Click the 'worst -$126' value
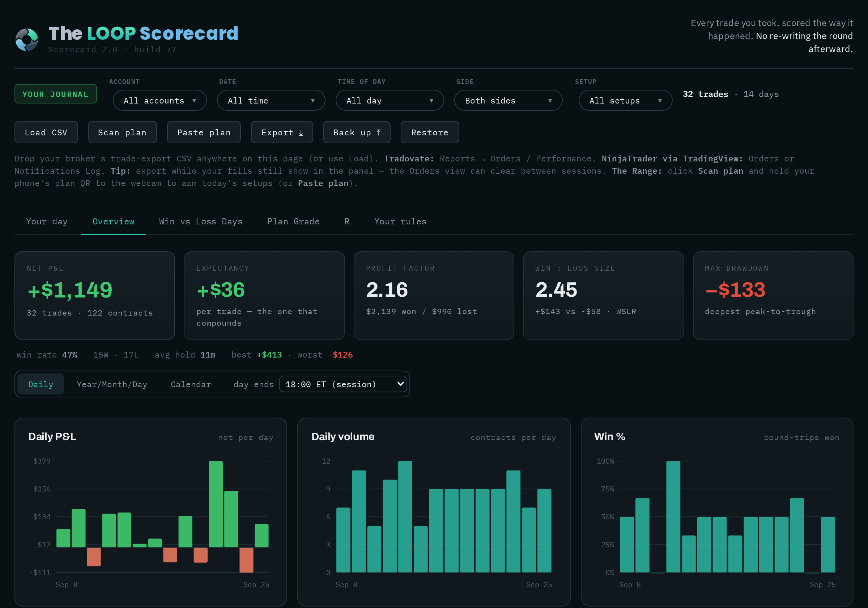Viewport: 868px width, 608px height. pos(325,355)
